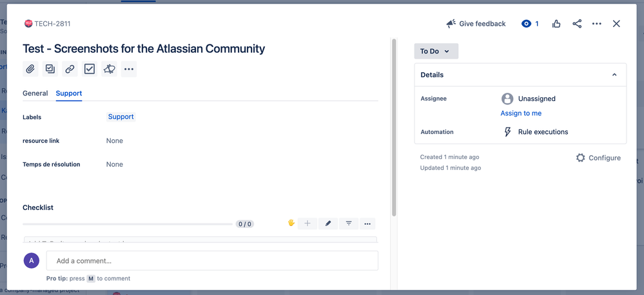Click the issue key TECH-2811

[x=52, y=24]
